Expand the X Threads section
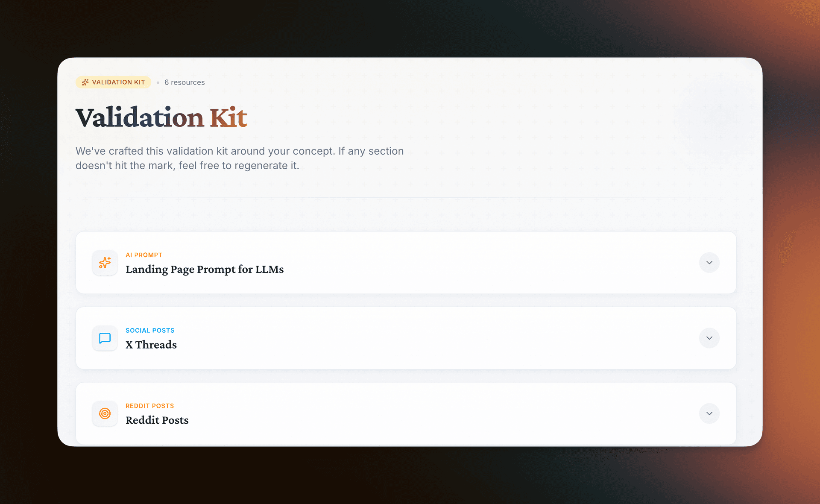The width and height of the screenshot is (820, 504). coord(709,338)
